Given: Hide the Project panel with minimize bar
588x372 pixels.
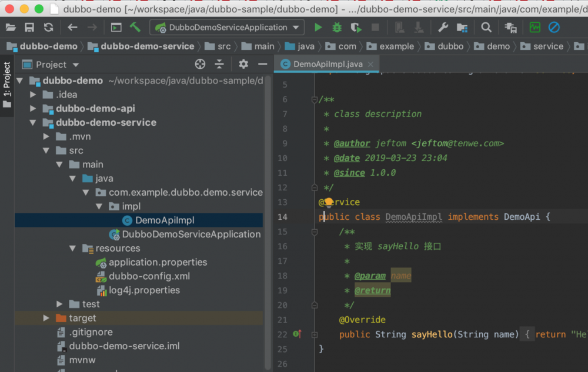Looking at the screenshot, I should coord(262,65).
